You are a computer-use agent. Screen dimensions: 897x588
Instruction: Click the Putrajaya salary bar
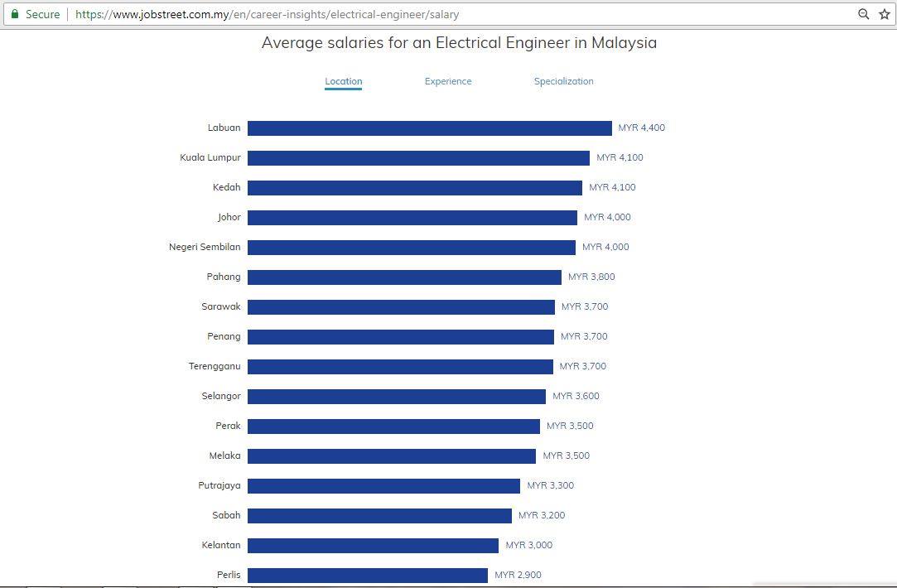(x=383, y=485)
